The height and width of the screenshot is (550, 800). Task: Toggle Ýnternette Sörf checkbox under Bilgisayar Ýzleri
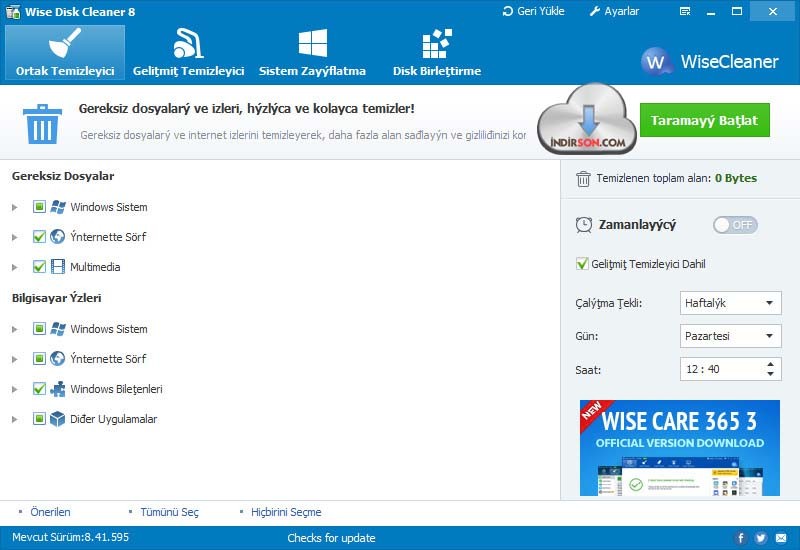point(39,359)
